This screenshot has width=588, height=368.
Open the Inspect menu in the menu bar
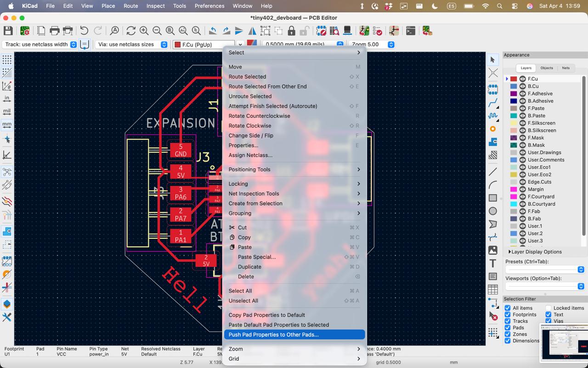coord(155,6)
